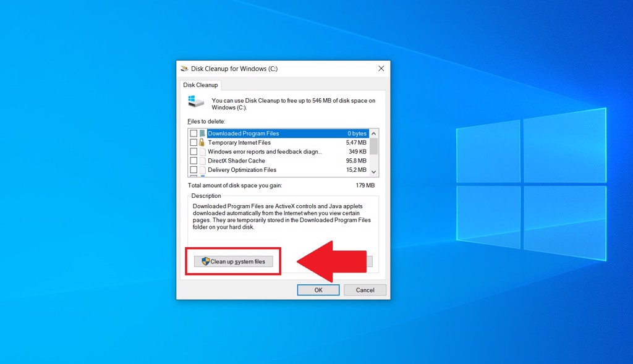Click the 95,8 MB size value

(x=356, y=161)
